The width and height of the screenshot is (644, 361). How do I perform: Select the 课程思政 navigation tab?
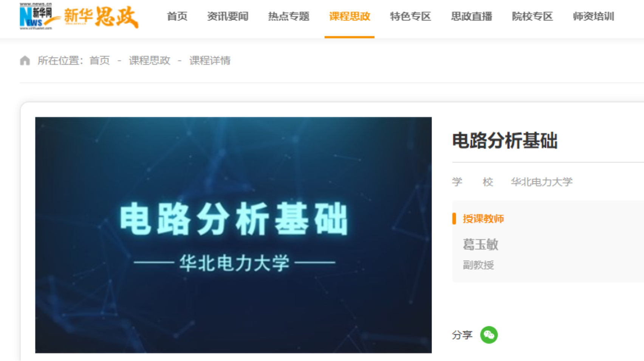pyautogui.click(x=350, y=17)
